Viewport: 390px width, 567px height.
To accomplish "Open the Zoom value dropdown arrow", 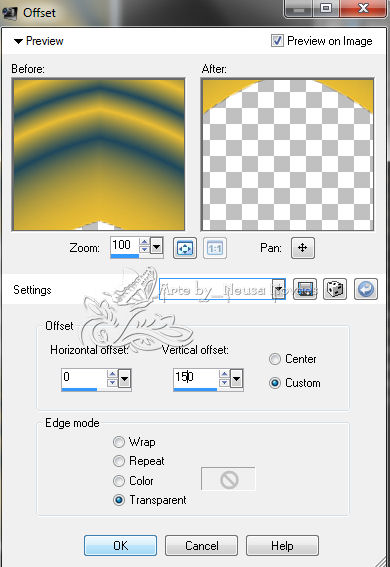I will coord(157,247).
